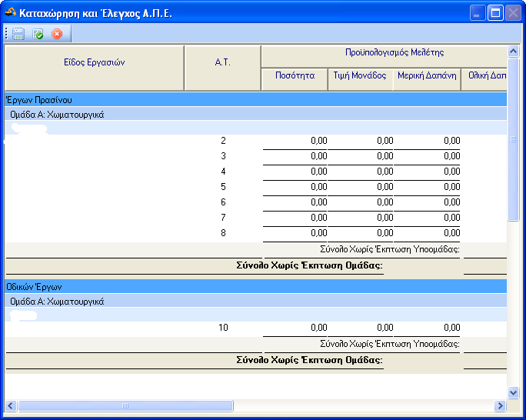526x420 pixels.
Task: Click the Μερική Δαπάνη cell in row 6
Action: coord(427,202)
